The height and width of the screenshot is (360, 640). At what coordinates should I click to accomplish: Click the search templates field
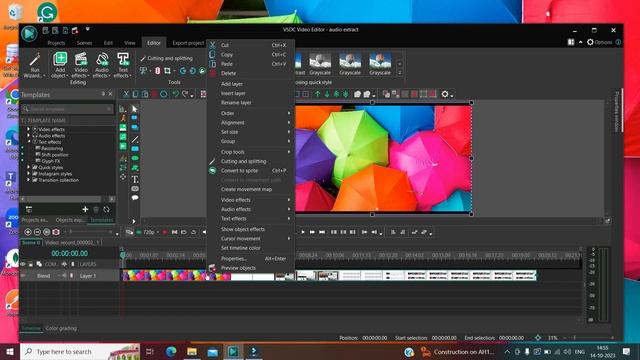(x=67, y=109)
